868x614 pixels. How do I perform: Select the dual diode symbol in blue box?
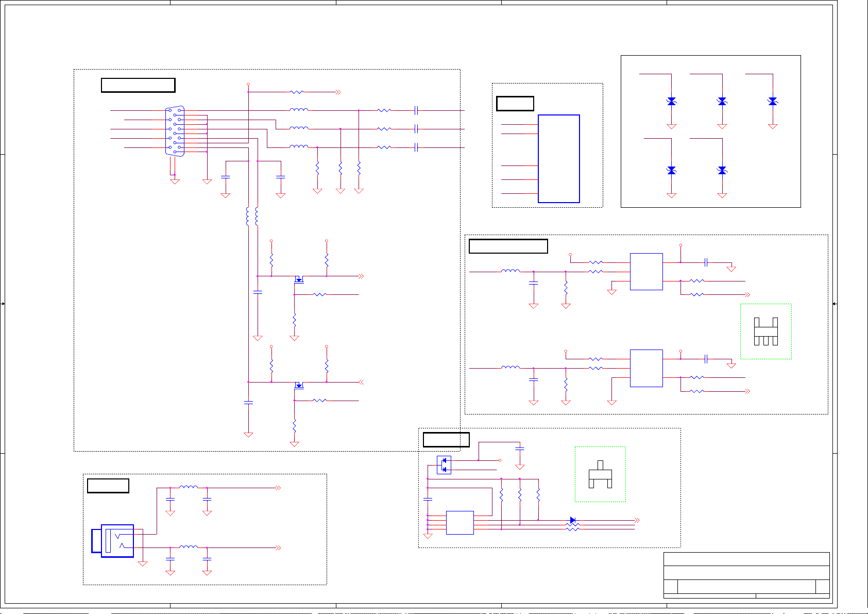tap(444, 465)
